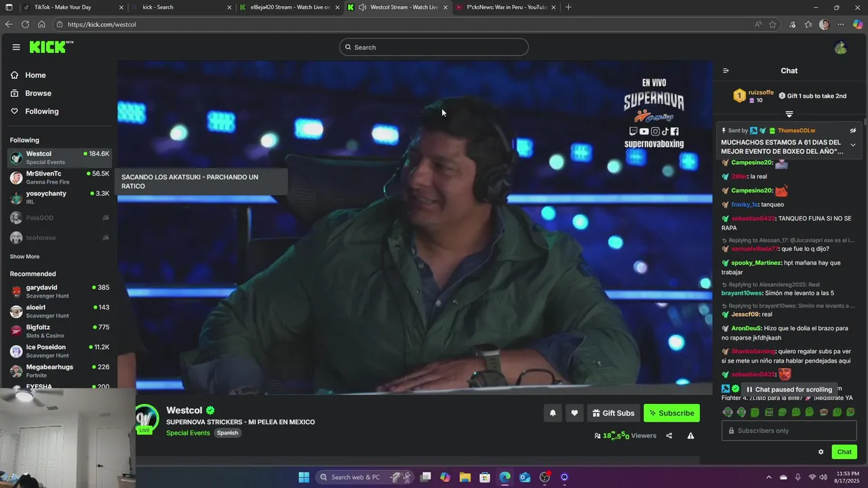Expand the gift leaderboard arrow

(x=789, y=114)
